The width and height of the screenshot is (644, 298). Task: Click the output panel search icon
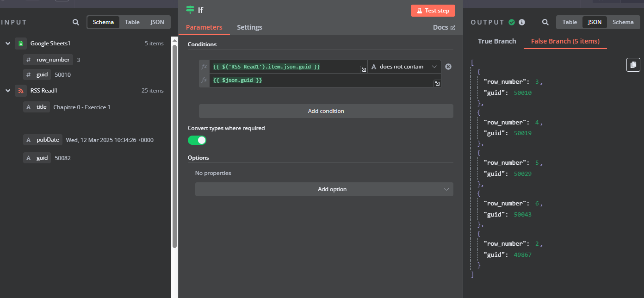click(545, 22)
